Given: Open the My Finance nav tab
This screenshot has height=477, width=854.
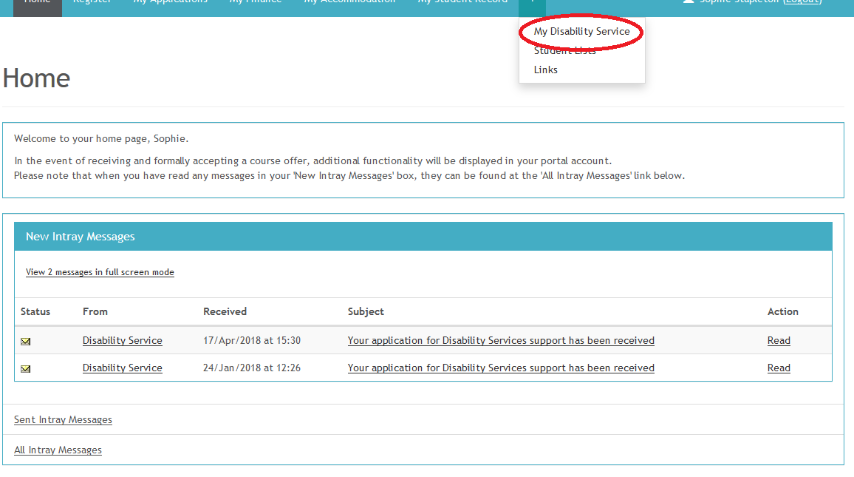Looking at the screenshot, I should (x=255, y=3).
